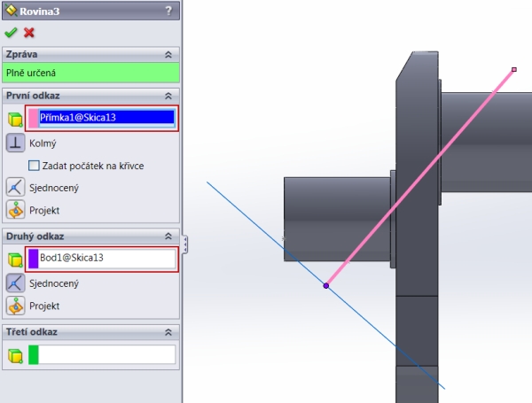Cancel the plane with the red X
This screenshot has height=403, width=532.
tap(29, 33)
